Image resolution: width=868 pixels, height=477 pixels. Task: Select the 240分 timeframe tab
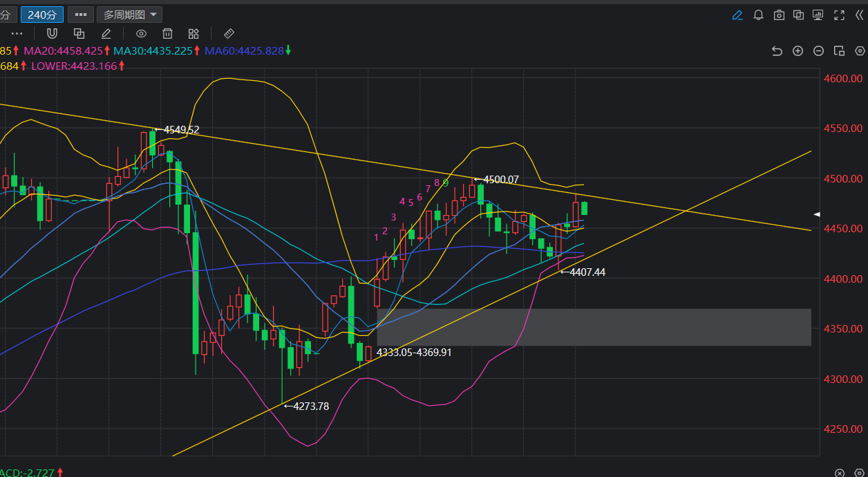point(42,15)
